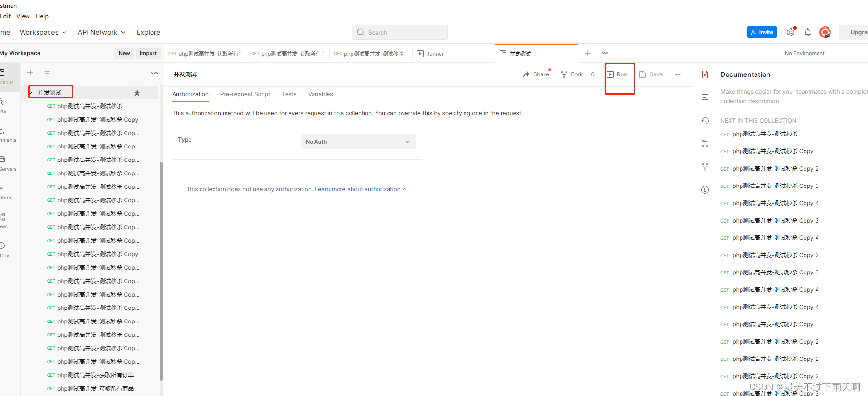Screen dimensions: 868x396
Task: Open the notifications bell
Action: [808, 32]
